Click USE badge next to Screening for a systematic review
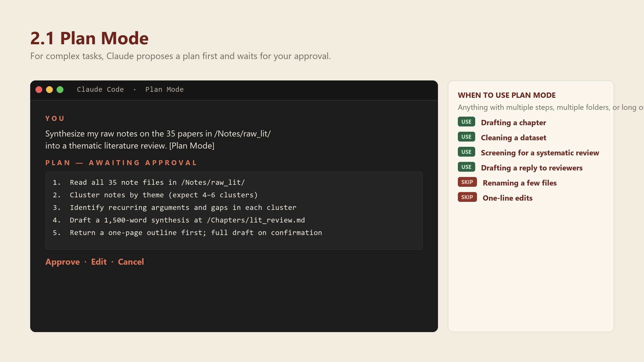 click(x=466, y=152)
